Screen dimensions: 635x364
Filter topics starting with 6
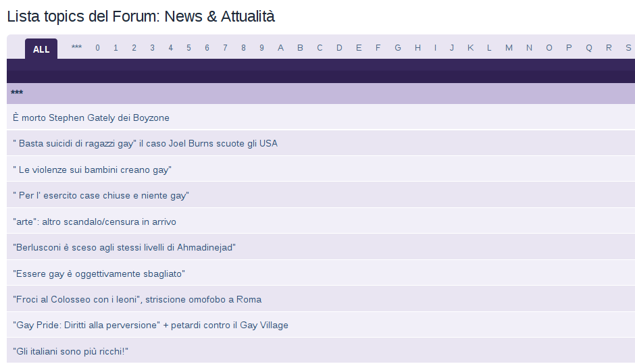[x=207, y=48]
